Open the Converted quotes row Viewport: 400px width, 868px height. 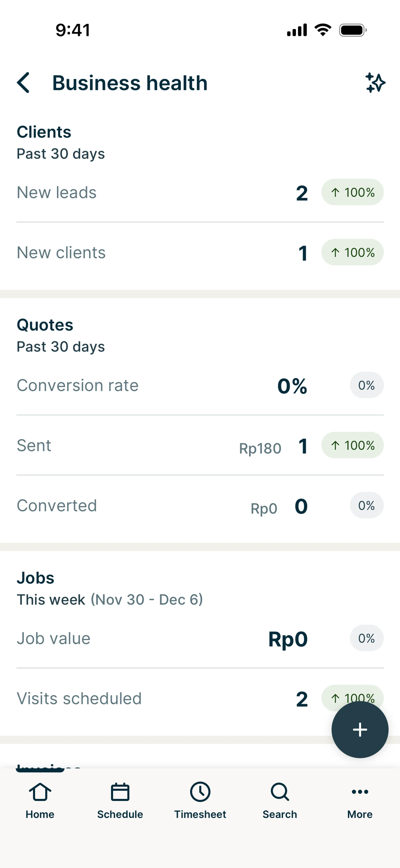(x=135, y=506)
